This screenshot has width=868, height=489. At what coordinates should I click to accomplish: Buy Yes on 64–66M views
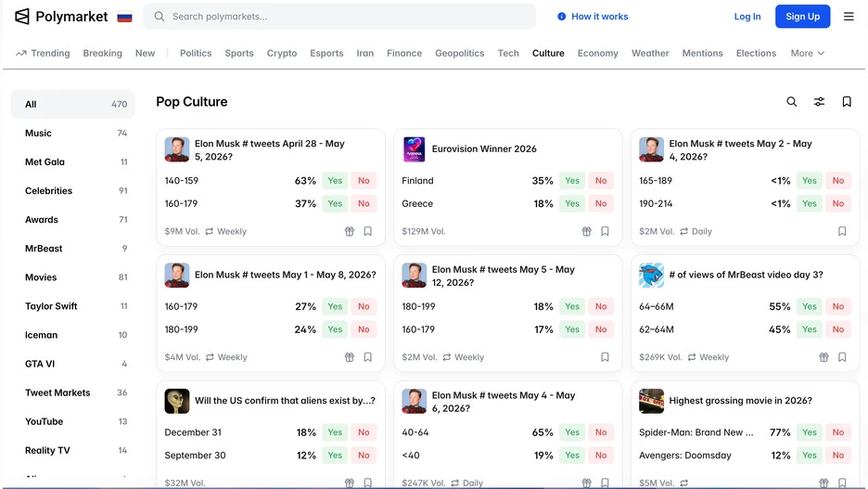pos(810,306)
